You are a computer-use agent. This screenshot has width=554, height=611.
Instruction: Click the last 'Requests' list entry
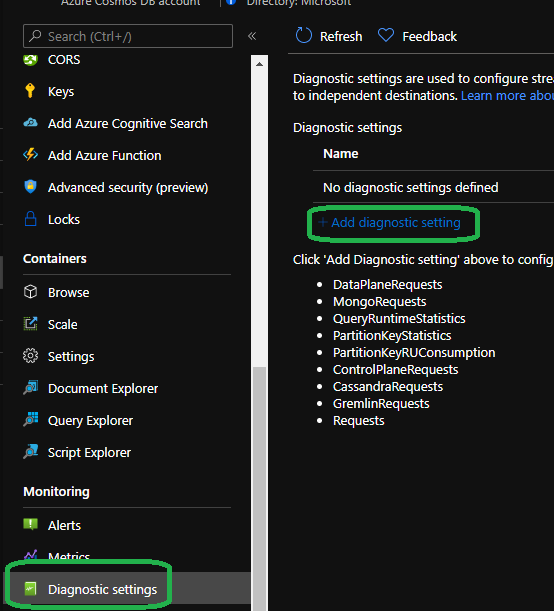(358, 420)
